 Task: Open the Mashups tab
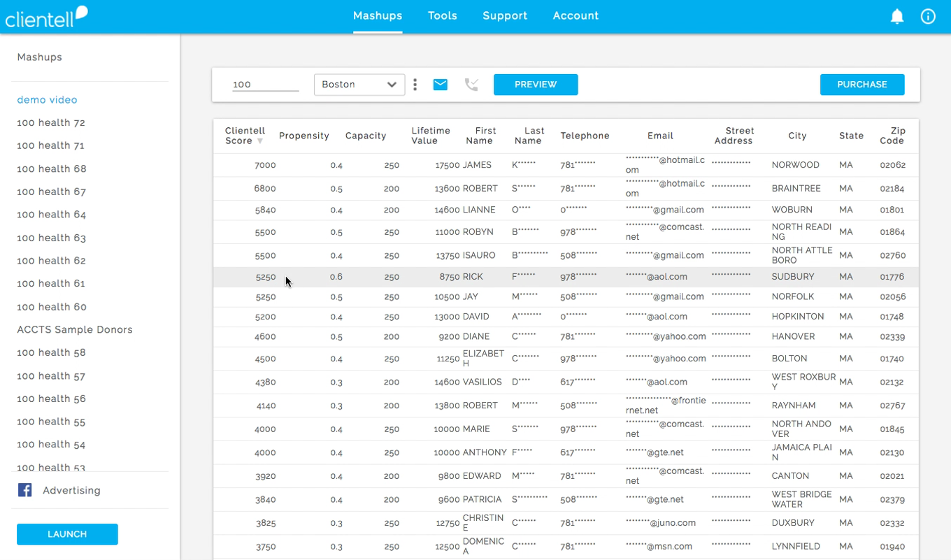(378, 16)
